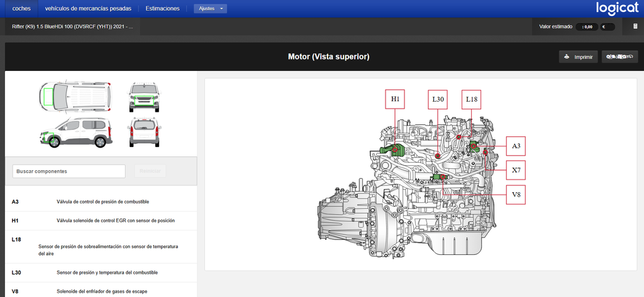The width and height of the screenshot is (644, 297).
Task: Choose the front-view vehicle thumbnail
Action: (x=144, y=97)
